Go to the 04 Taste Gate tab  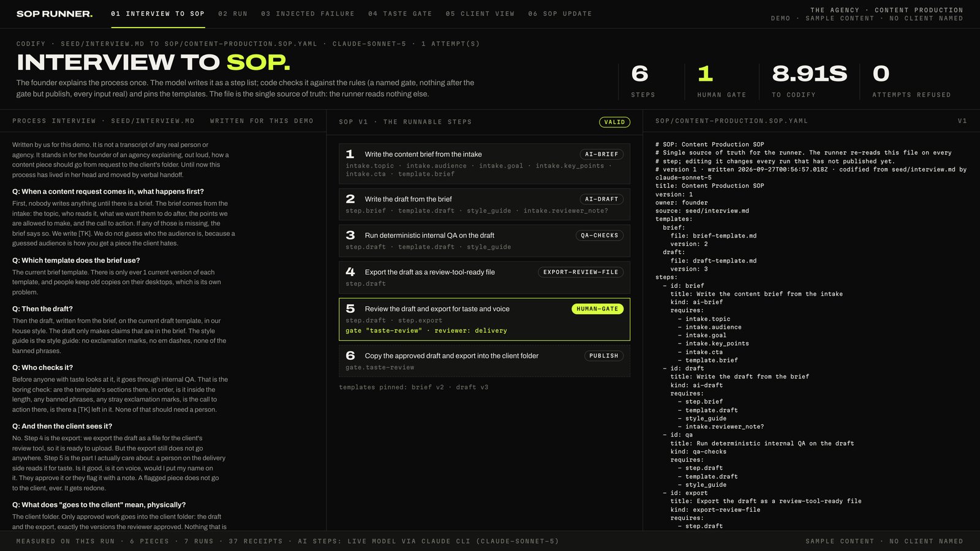400,13
